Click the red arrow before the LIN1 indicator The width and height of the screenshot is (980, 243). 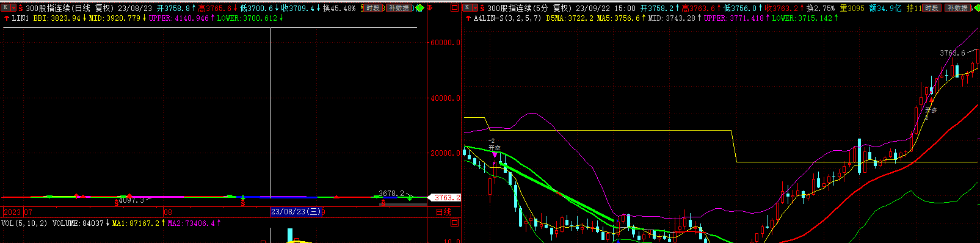coord(6,18)
